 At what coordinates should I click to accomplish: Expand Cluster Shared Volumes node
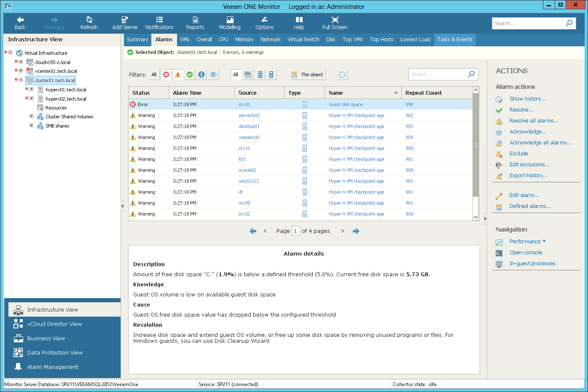31,116
